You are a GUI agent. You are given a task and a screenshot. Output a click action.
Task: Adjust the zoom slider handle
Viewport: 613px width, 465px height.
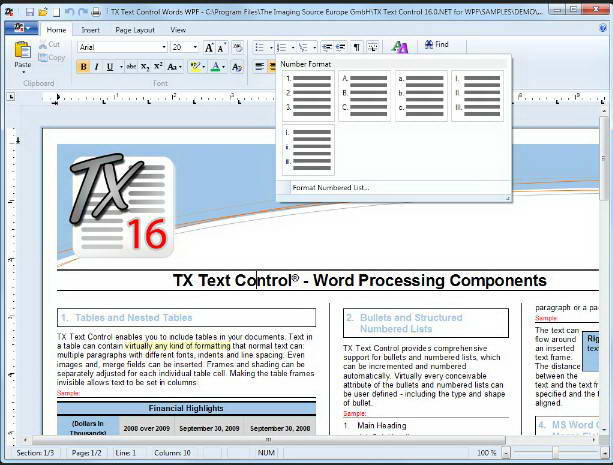[x=555, y=453]
